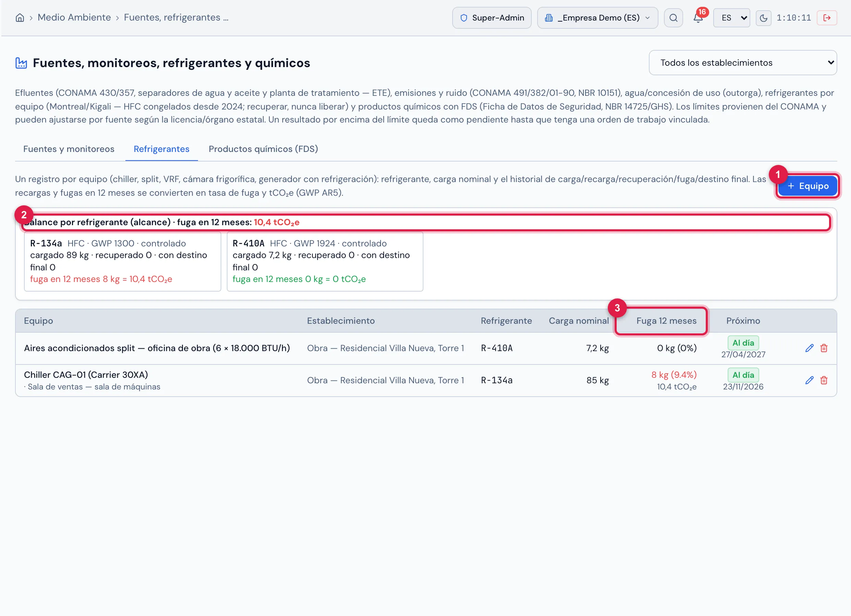851x616 pixels.
Task: Toggle dark mode moon icon
Action: point(763,17)
